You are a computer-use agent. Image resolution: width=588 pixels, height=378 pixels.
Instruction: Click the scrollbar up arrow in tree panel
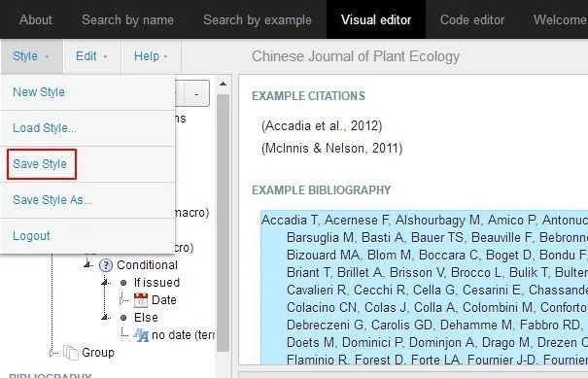coord(224,84)
